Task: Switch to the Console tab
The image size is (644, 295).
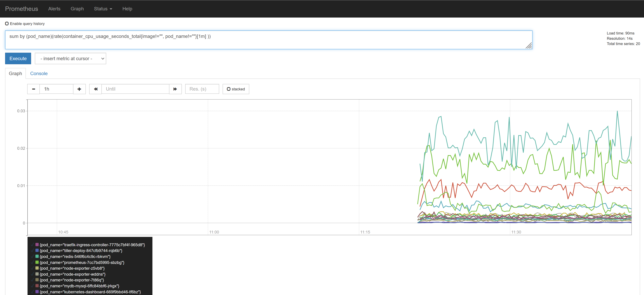Action: tap(39, 74)
